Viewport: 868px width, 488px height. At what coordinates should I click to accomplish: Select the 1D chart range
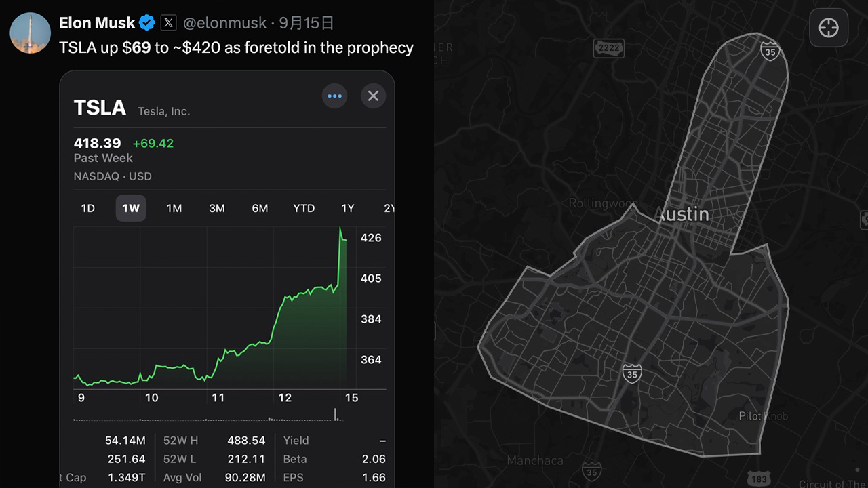(88, 208)
